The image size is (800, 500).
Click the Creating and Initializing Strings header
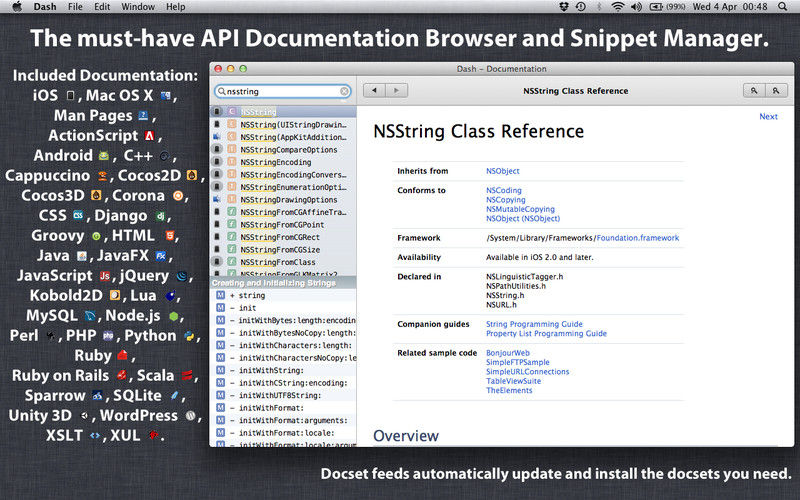click(283, 283)
